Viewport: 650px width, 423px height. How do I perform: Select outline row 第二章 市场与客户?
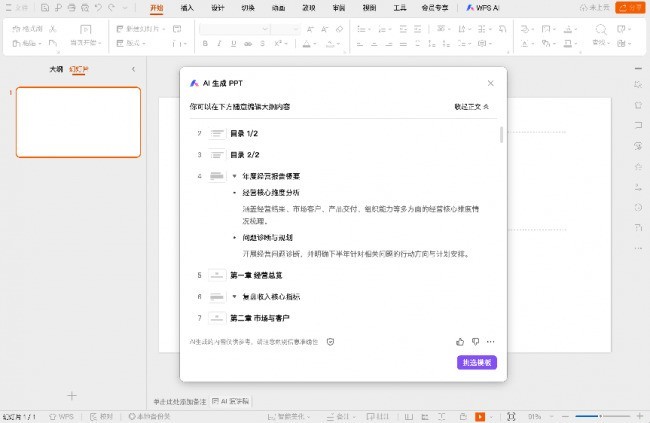tap(260, 318)
